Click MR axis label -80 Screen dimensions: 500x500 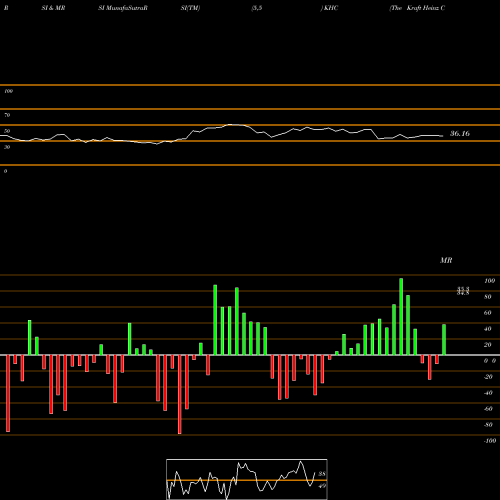click(x=488, y=425)
